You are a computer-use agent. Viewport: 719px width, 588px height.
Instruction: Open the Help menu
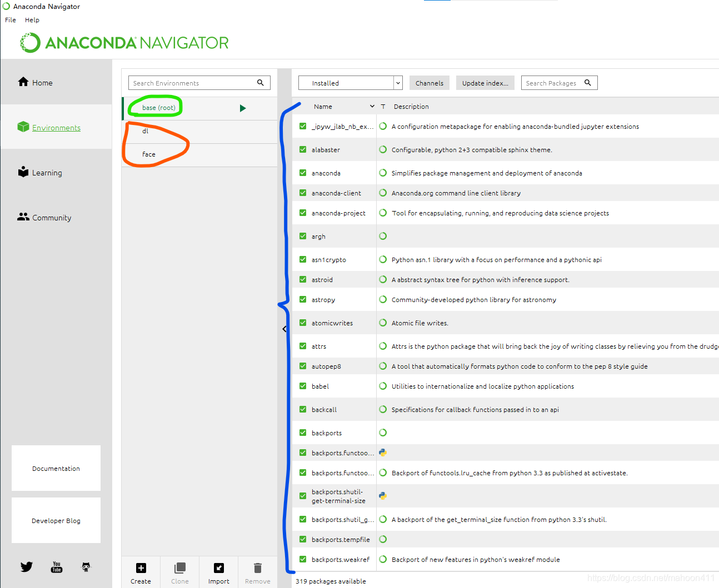[x=32, y=19]
